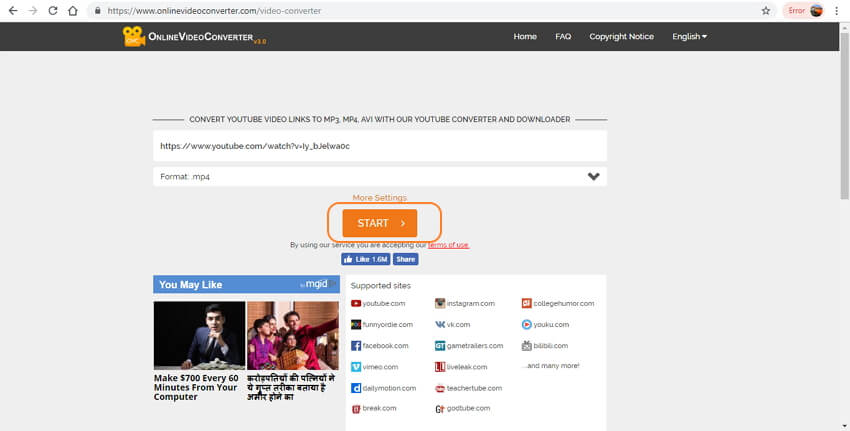This screenshot has width=850, height=431.
Task: Click the teachertube.com site icon
Action: (440, 388)
